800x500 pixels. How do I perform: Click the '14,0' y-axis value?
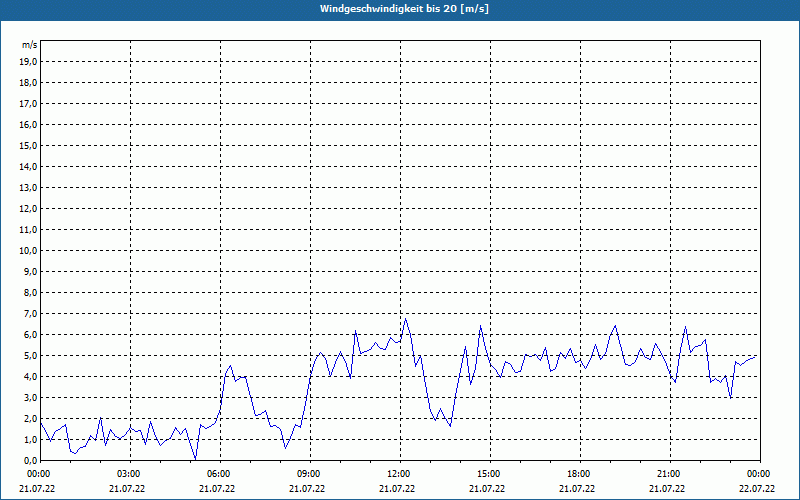[x=29, y=166]
